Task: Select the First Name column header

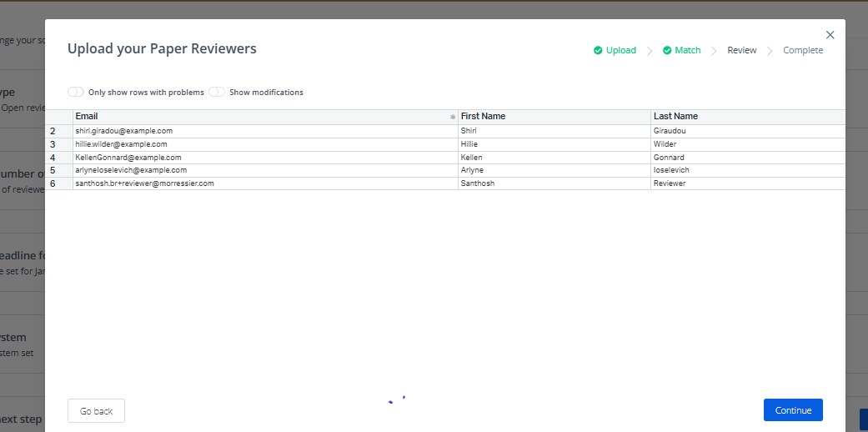Action: [554, 117]
